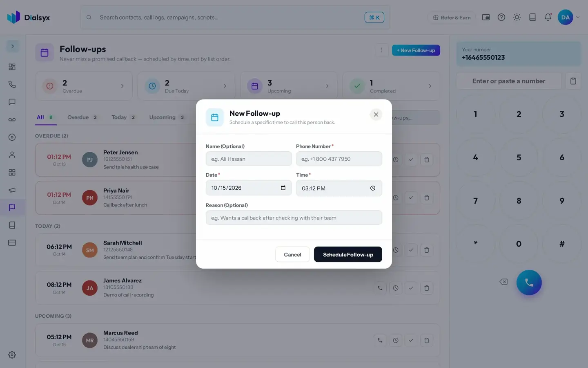Expand the Overdue summary card chevron
Screen dimensions: 588x368
click(x=122, y=86)
